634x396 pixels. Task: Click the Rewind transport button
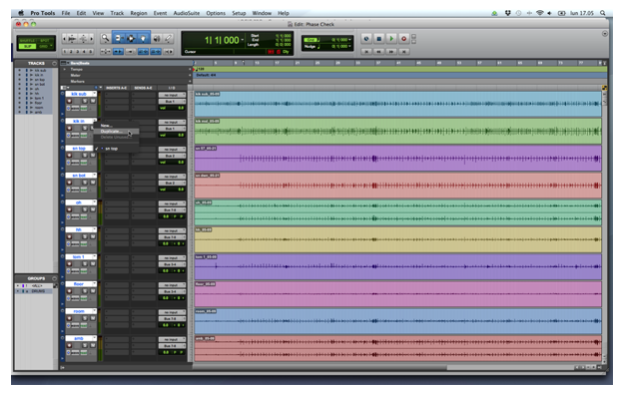[x=379, y=52]
